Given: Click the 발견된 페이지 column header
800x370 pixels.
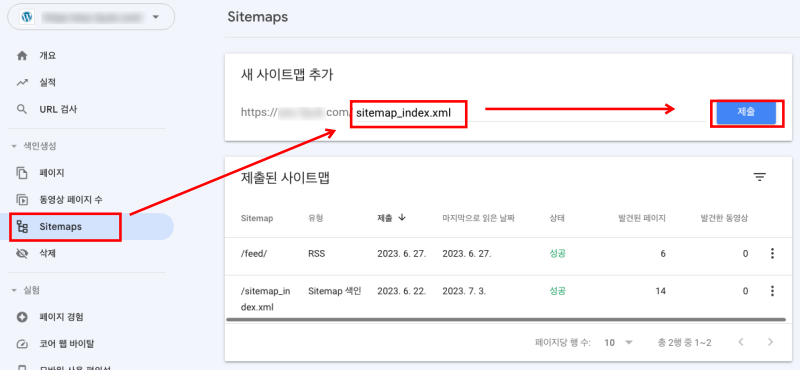Looking at the screenshot, I should tap(642, 218).
